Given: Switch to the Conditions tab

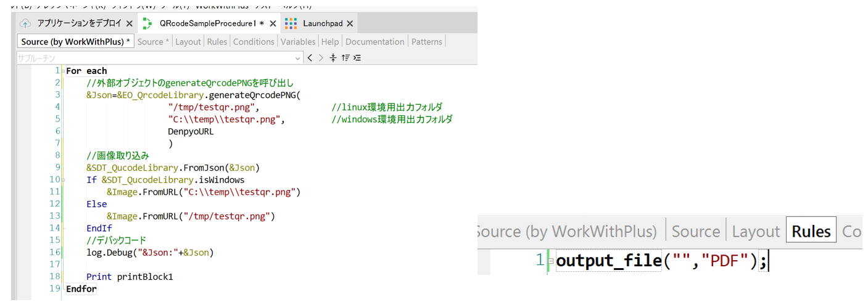Looking at the screenshot, I should (x=254, y=41).
